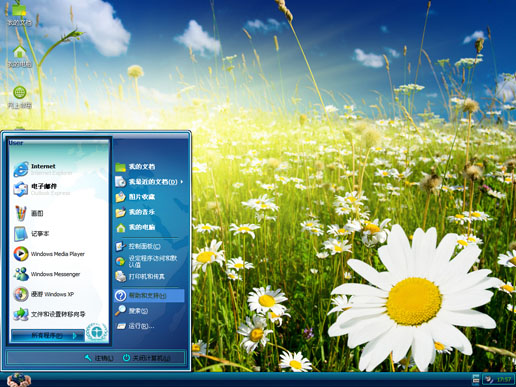Viewport: 516px width, 387px height.
Task: Click the User name header
Action: click(x=16, y=143)
